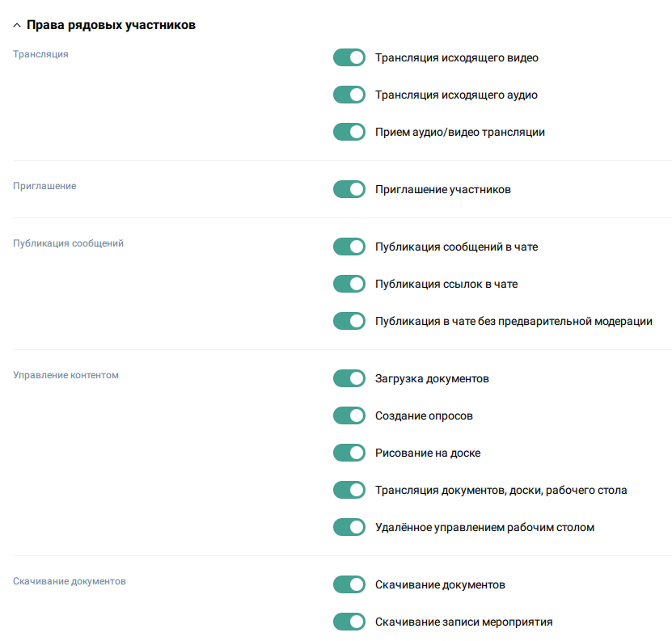The height and width of the screenshot is (641, 672).
Task: Disable Скачивание записи мероприятия toggle
Action: 349,622
